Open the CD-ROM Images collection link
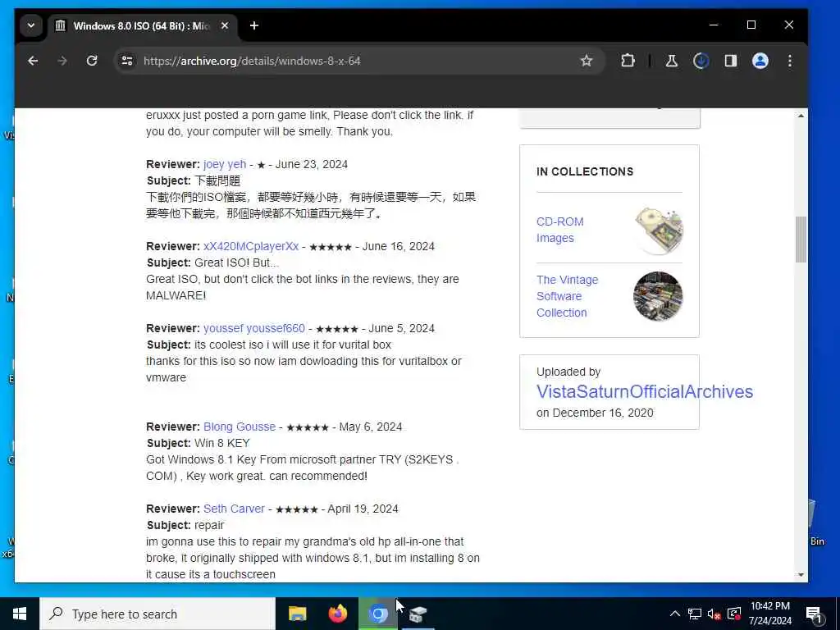The image size is (840, 630). click(559, 230)
